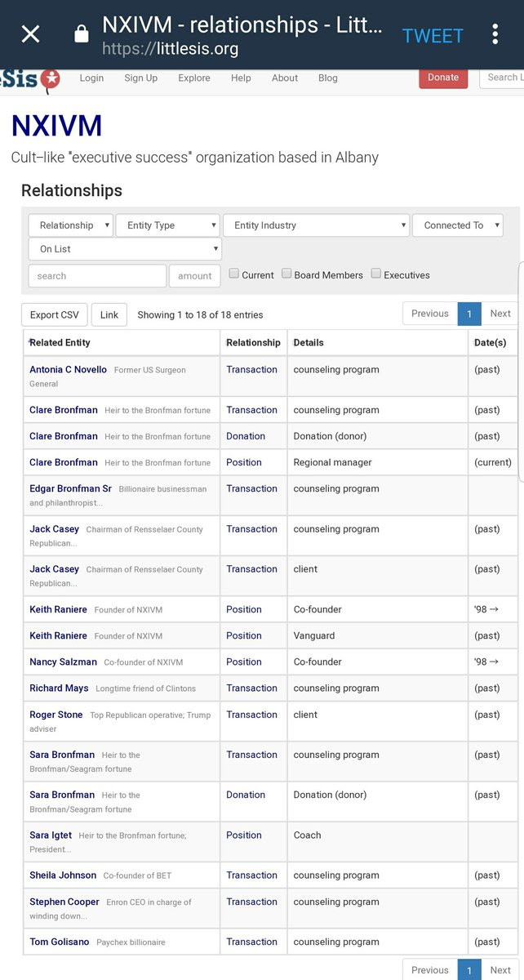Tap the secure padlock icon
This screenshot has width=524, height=980.
point(81,34)
